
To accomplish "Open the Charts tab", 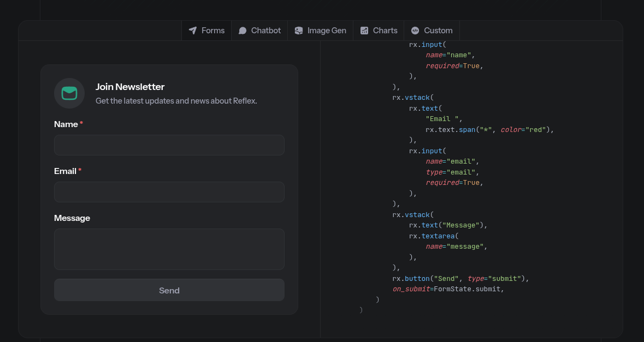I will (379, 31).
